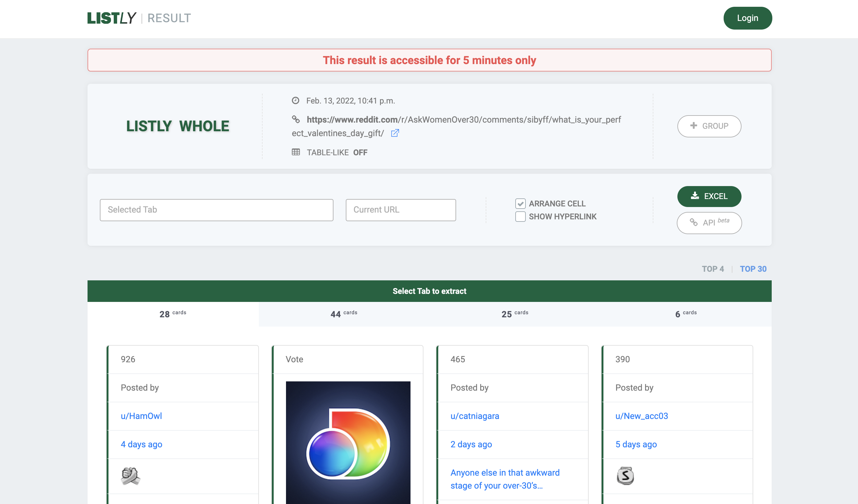Uncheck the ARRANGE CELL checkbox
Screen dimensions: 858x504
pyautogui.click(x=520, y=203)
